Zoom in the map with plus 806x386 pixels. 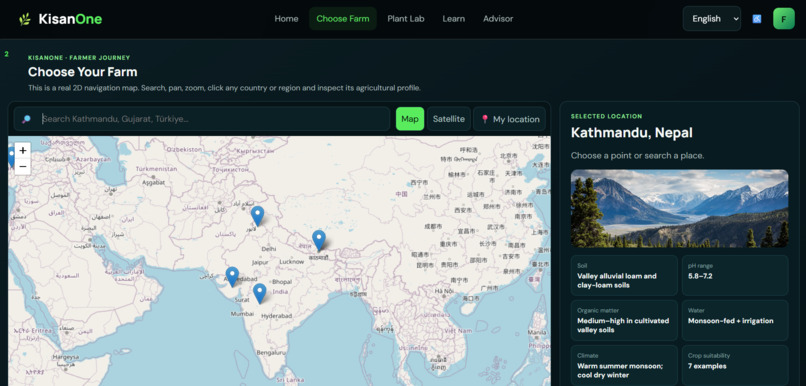coord(23,151)
